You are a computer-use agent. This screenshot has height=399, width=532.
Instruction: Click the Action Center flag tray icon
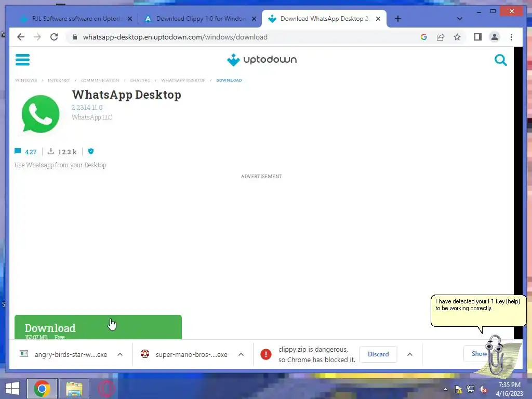click(x=458, y=389)
